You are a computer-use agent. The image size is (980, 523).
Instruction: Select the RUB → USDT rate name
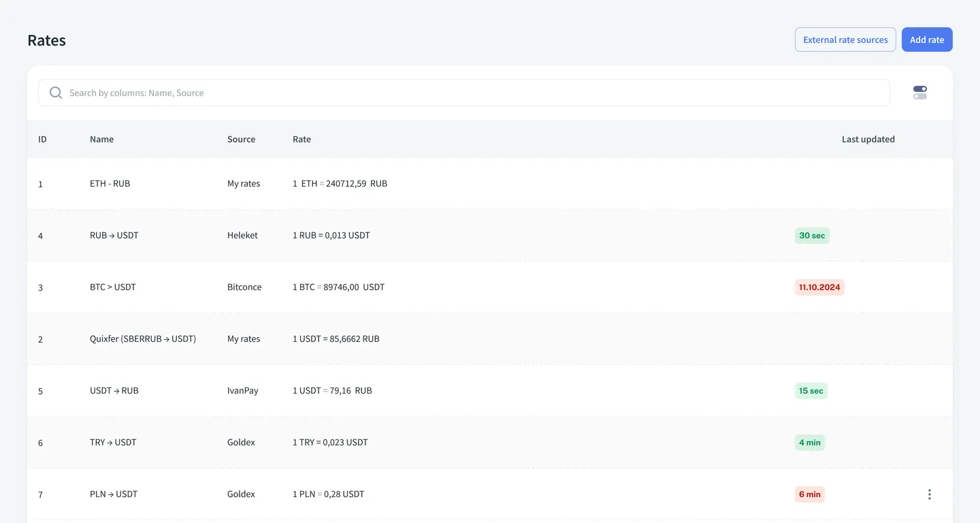pyautogui.click(x=114, y=236)
